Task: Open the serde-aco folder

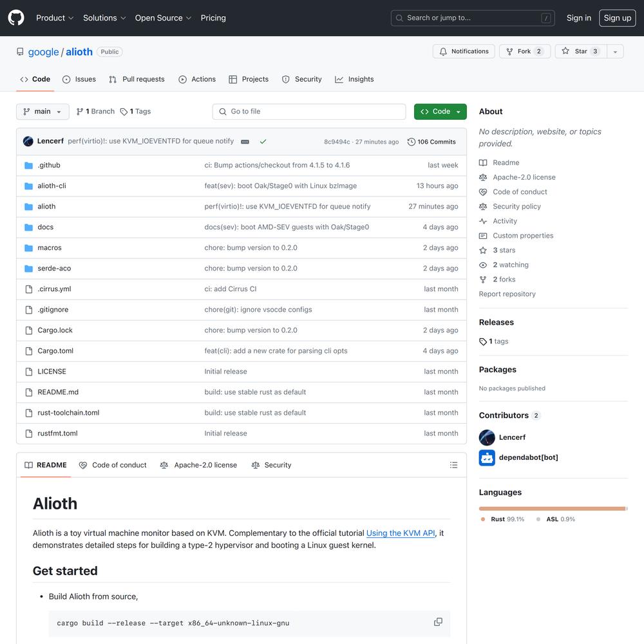Action: click(54, 268)
